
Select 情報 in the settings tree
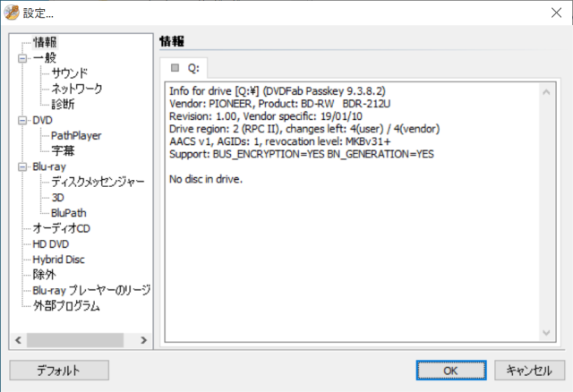[x=45, y=42]
